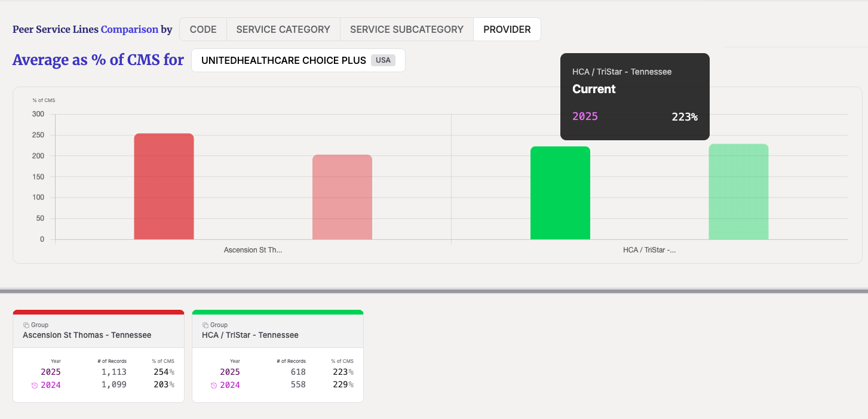Click the 203% of CMS value
Screen dimensions: 868x419
(x=163, y=385)
